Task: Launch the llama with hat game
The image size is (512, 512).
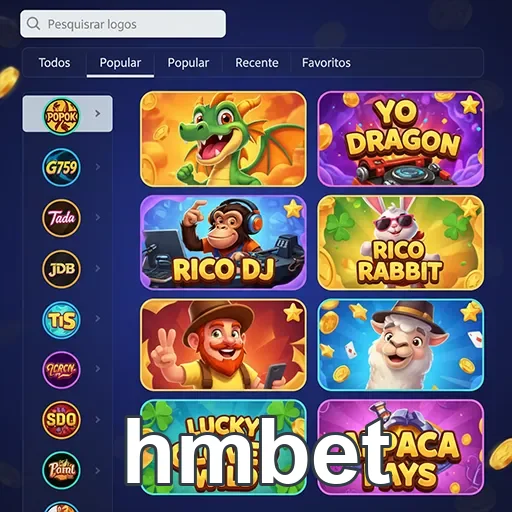Action: pyautogui.click(x=401, y=345)
